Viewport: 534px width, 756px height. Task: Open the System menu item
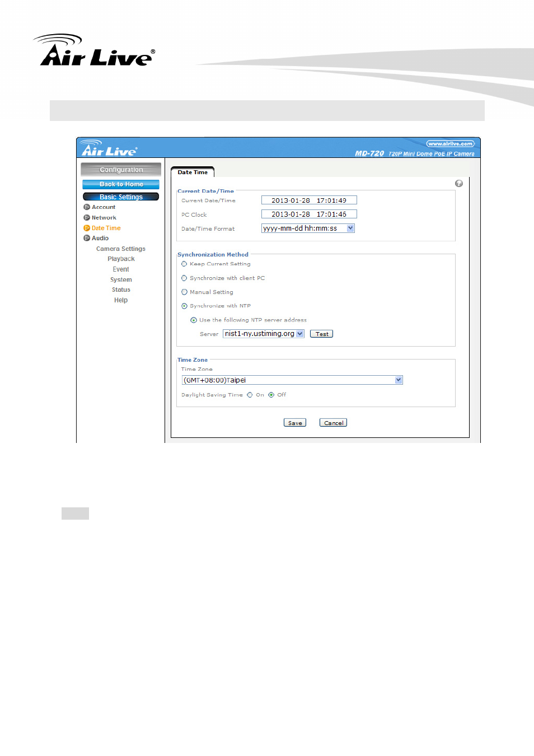[x=121, y=279]
